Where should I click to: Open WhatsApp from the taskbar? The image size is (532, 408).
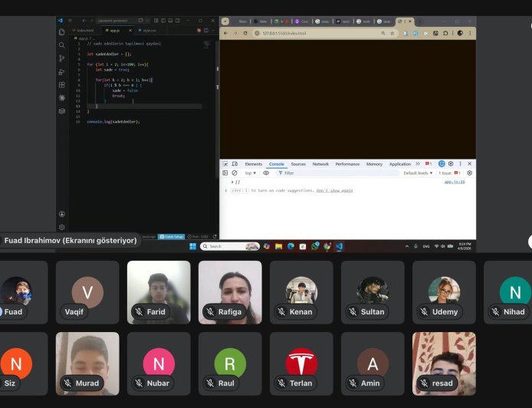[x=315, y=246]
